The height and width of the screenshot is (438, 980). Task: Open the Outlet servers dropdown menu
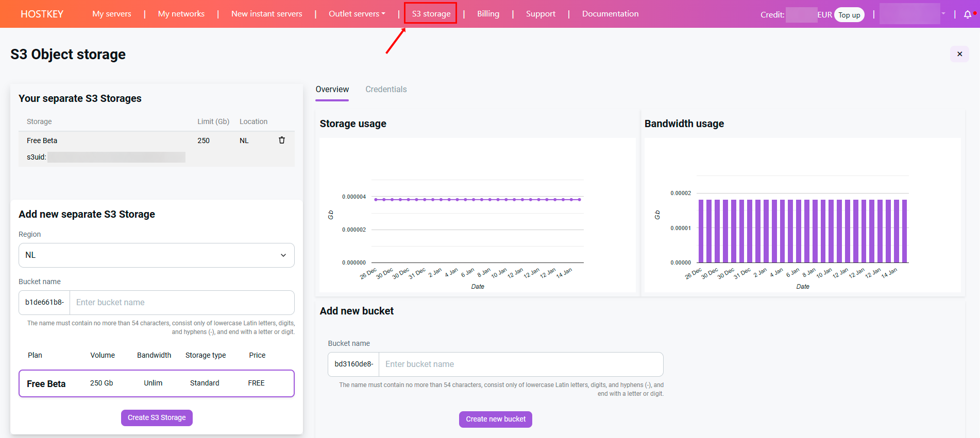(357, 14)
